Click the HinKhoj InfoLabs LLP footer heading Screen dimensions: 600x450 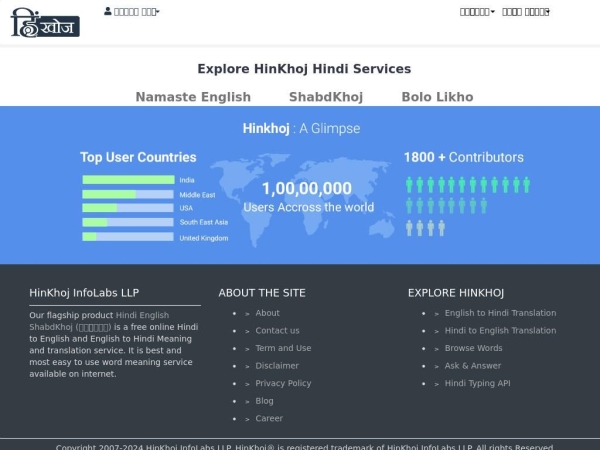point(84,293)
